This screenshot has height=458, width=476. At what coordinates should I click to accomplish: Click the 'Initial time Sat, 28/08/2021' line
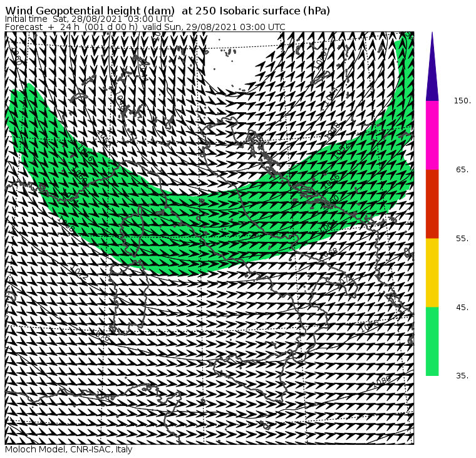click(89, 19)
